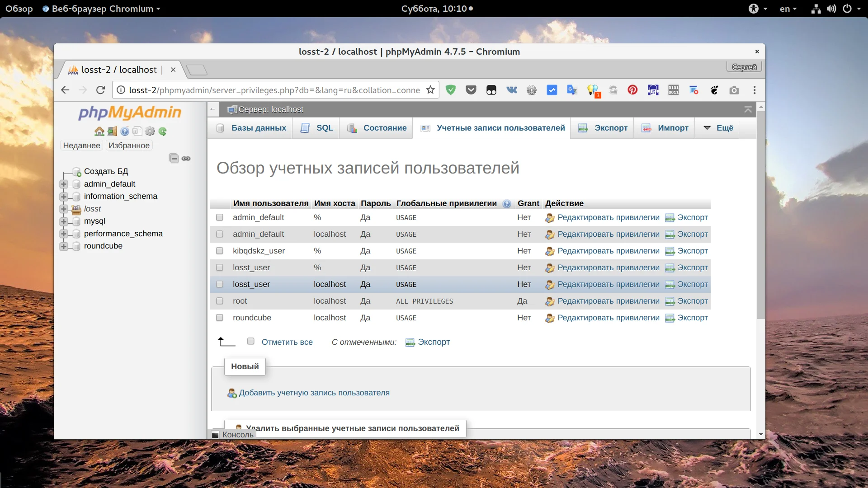Click the global privileges help icon

[507, 204]
